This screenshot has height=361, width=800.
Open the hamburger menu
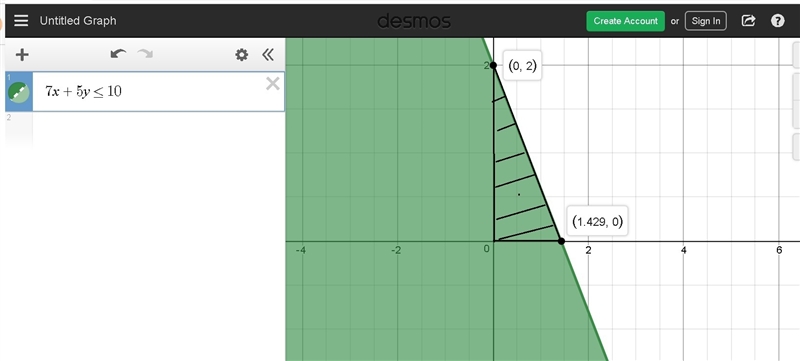21,20
